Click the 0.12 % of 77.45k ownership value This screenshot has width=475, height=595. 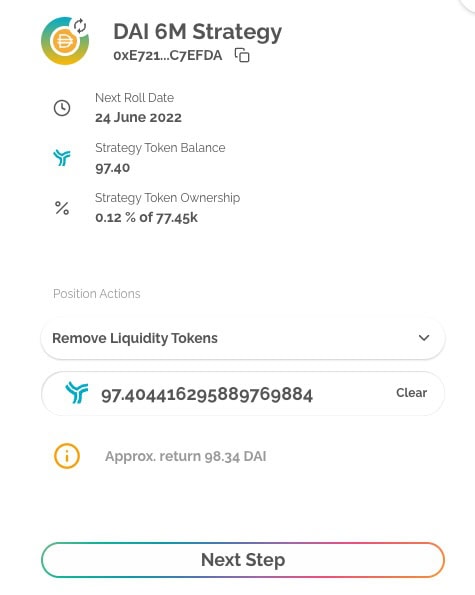coord(146,218)
